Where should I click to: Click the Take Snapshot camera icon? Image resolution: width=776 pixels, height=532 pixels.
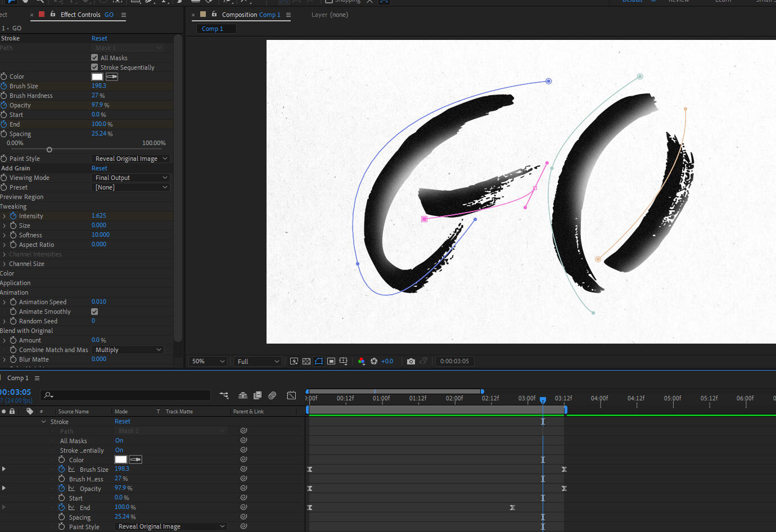click(411, 361)
